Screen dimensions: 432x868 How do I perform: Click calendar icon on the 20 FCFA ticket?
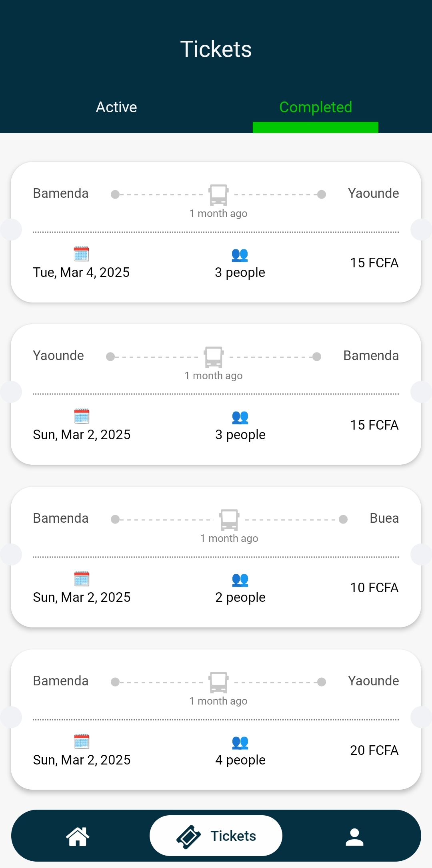point(82,741)
